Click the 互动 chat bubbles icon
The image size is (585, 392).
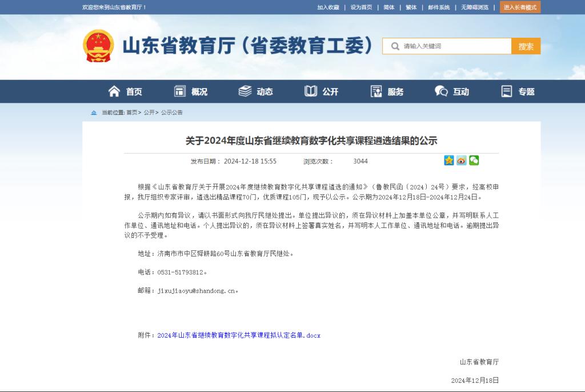[441, 91]
